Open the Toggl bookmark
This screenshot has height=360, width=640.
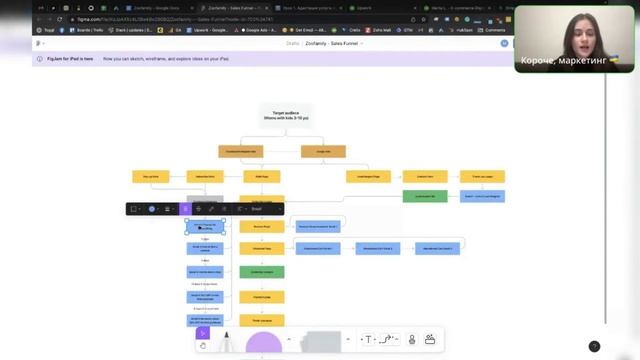tap(45, 30)
